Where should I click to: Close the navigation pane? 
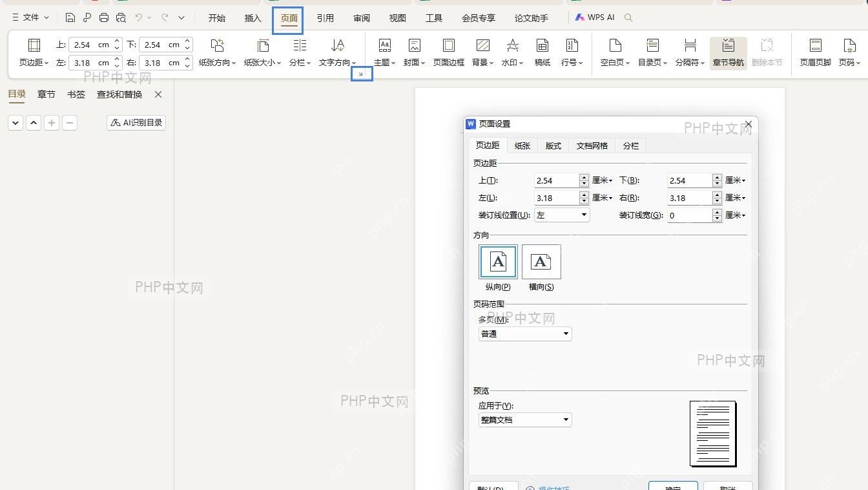[x=158, y=94]
